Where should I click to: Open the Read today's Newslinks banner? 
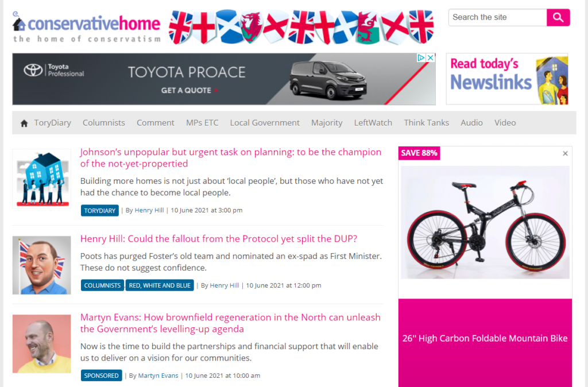(x=507, y=79)
